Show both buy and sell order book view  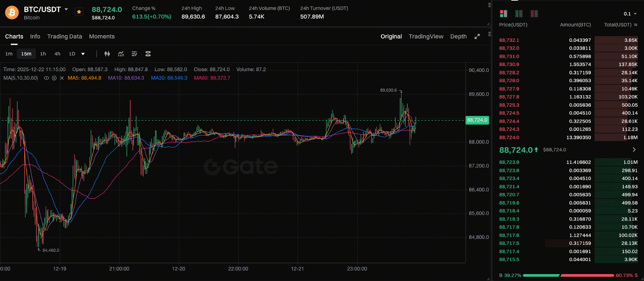tap(504, 14)
